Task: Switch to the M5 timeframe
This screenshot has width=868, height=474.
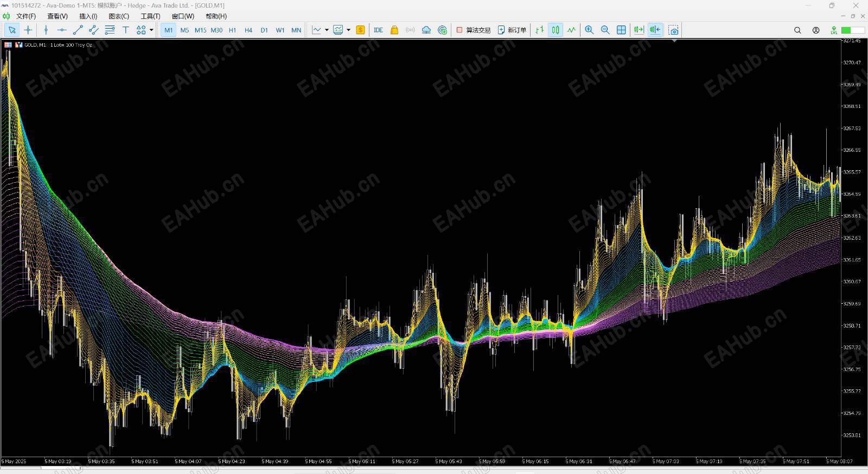Action: tap(184, 30)
